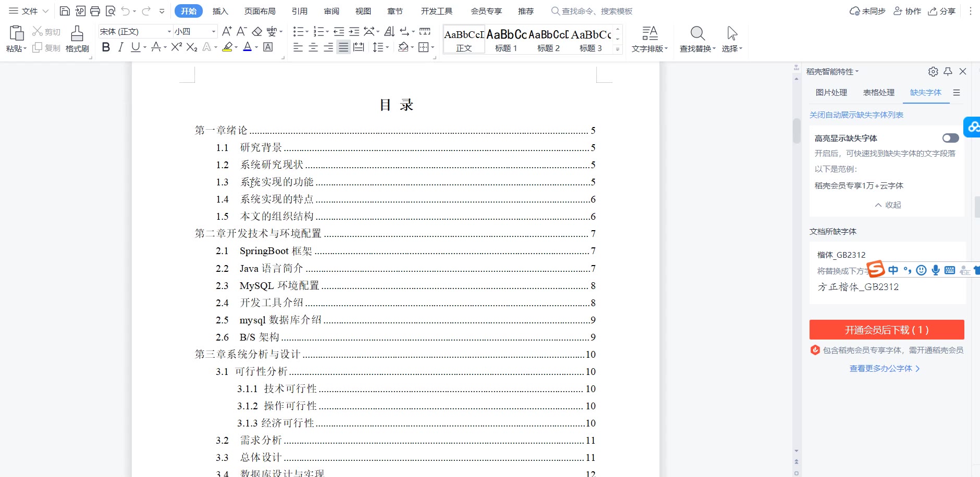Open the Insert (插入) ribbon tab
The width and height of the screenshot is (980, 477).
coord(220,11)
